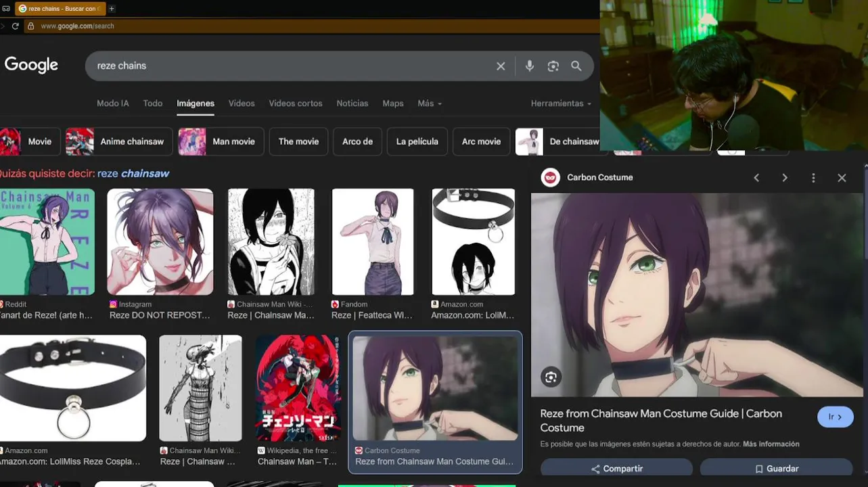
Task: Open Fandom Reze Featteca Wiki thumbnail
Action: coord(373,242)
